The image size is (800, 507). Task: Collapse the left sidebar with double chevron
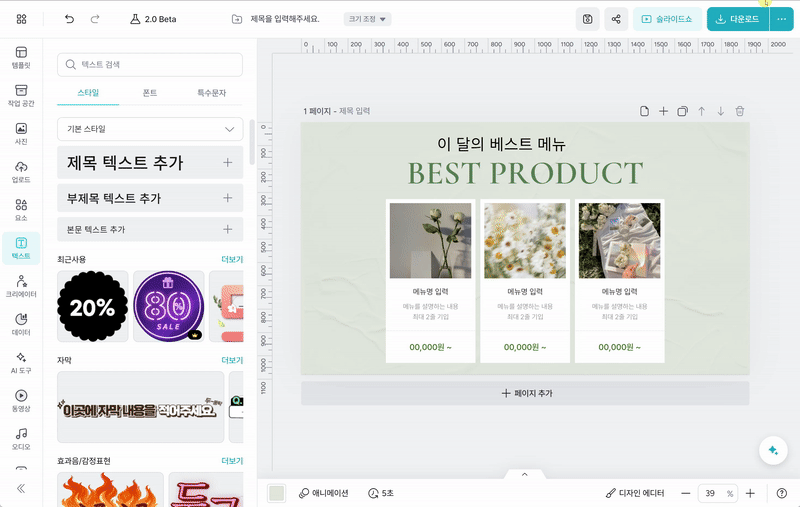21,488
